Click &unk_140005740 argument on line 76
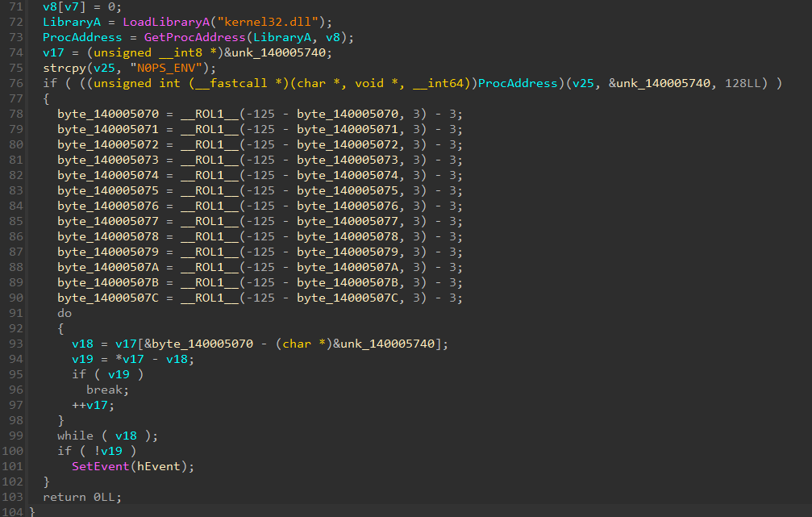The image size is (812, 517). click(x=660, y=83)
